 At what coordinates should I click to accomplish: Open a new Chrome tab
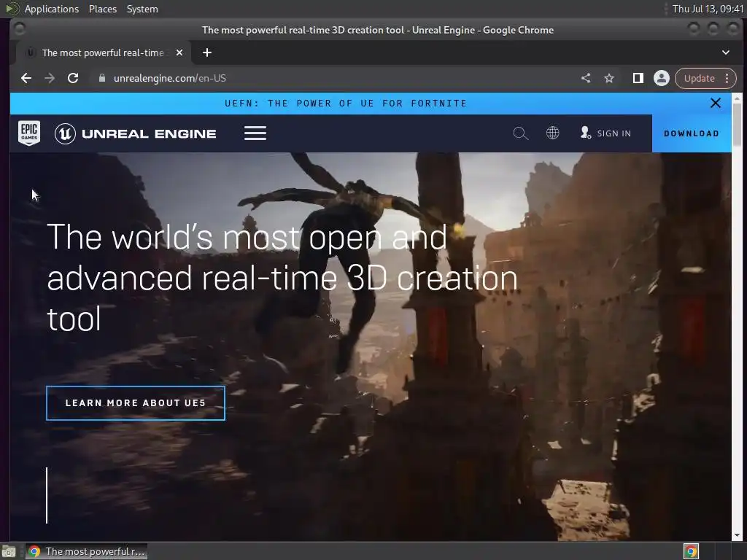click(x=206, y=52)
